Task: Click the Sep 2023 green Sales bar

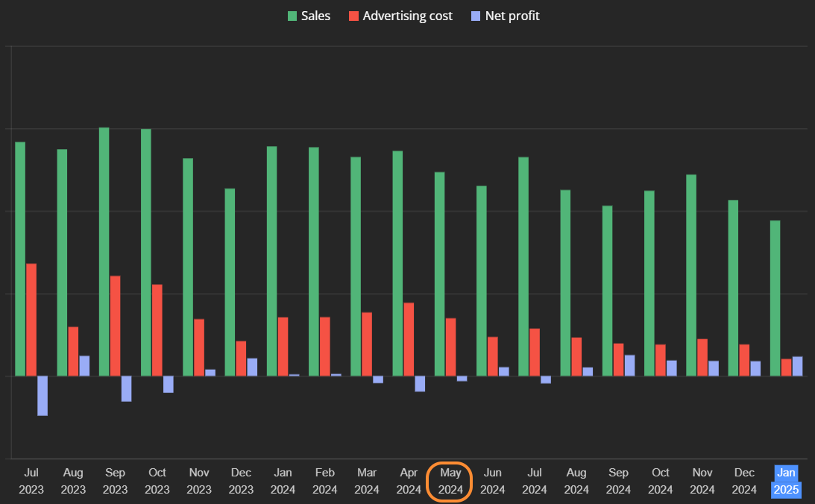Action: (x=104, y=251)
